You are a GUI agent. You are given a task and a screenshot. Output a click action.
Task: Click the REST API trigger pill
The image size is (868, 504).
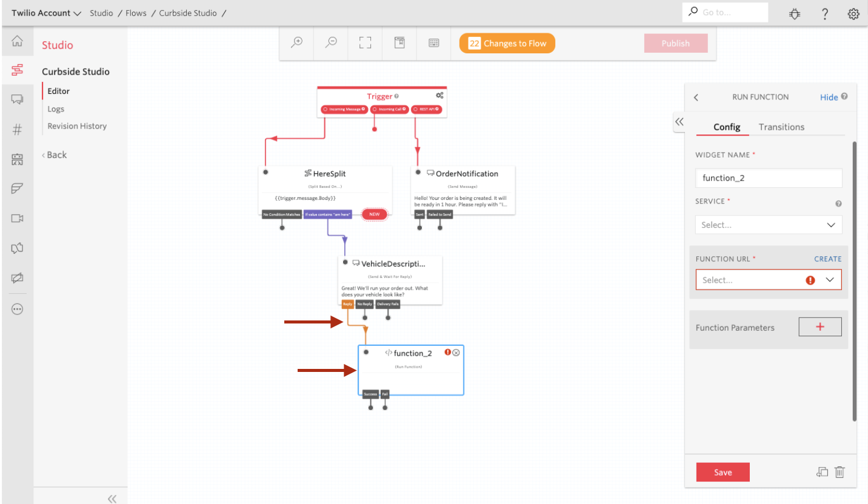tap(426, 109)
